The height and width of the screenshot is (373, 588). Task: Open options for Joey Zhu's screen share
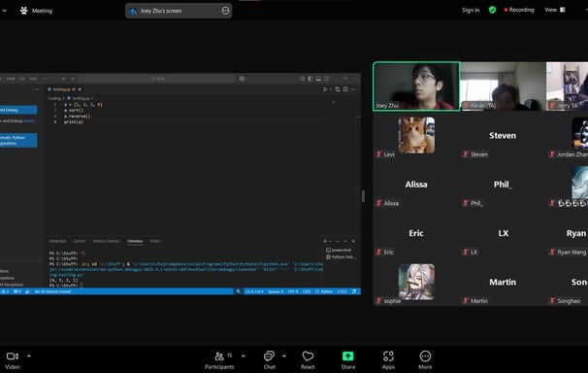225,11
